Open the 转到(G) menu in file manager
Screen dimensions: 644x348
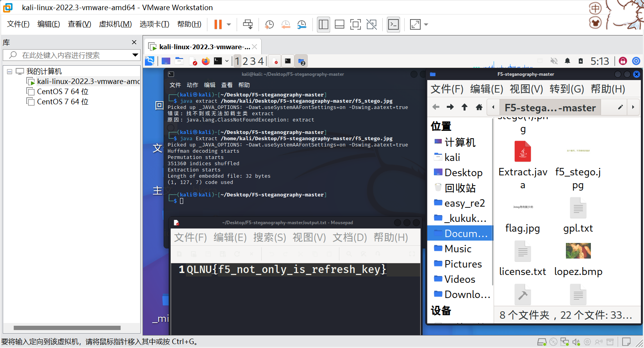point(567,89)
